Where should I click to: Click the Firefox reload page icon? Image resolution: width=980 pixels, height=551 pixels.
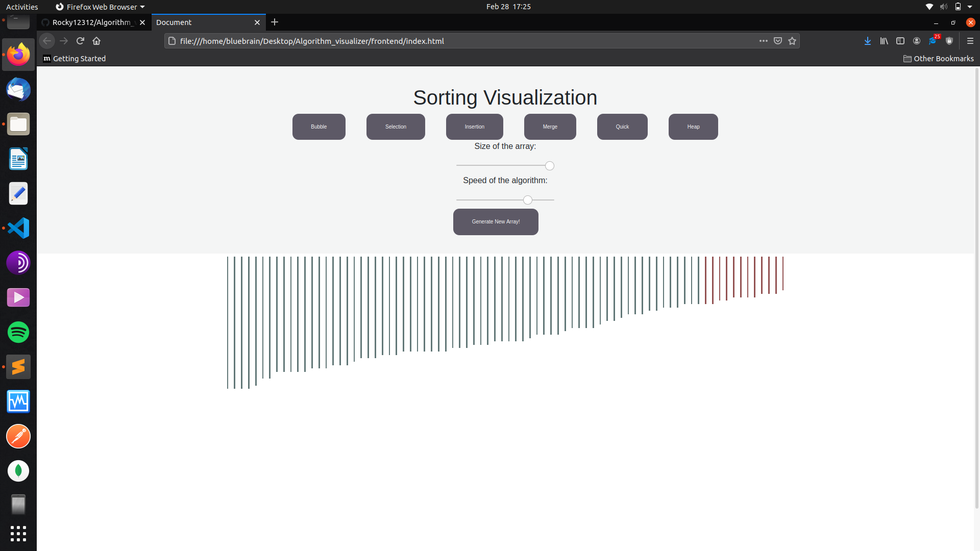pyautogui.click(x=80, y=41)
